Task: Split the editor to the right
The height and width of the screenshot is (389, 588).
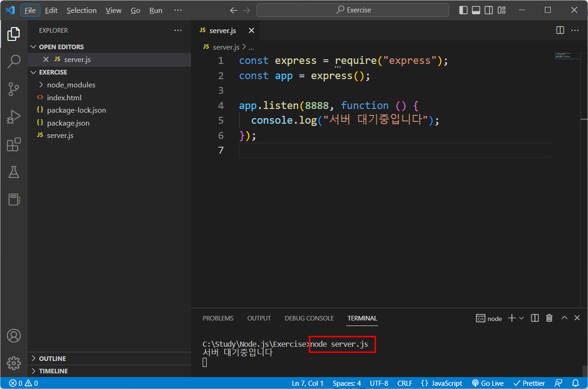Action: pyautogui.click(x=560, y=30)
